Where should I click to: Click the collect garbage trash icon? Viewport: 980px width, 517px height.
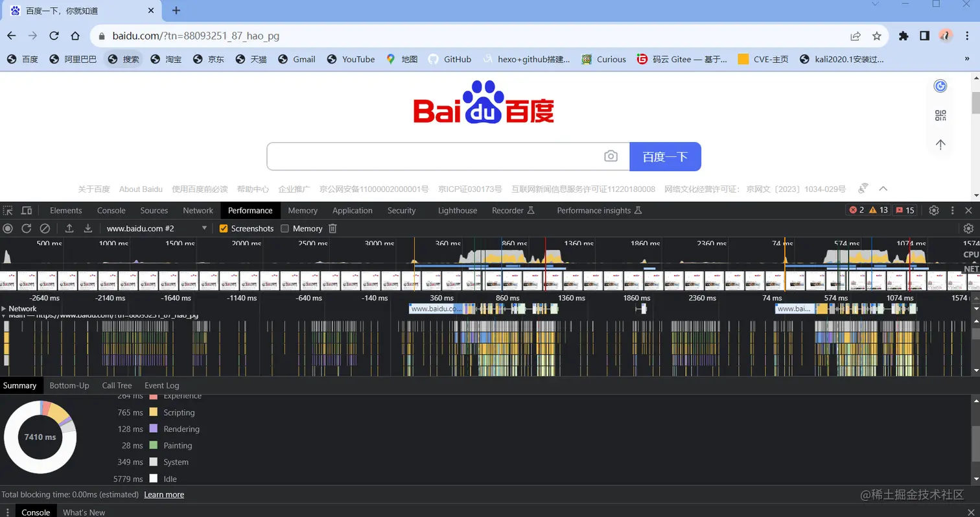332,228
